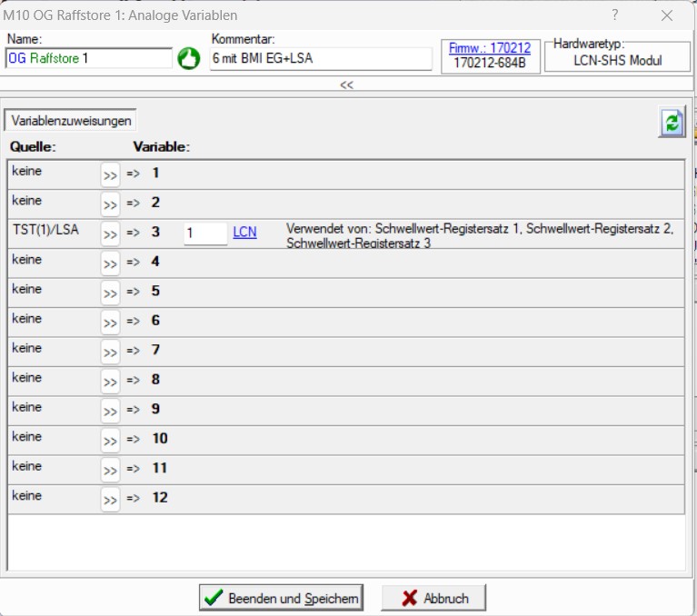Click the source selector arrows for variable 12

(110, 500)
